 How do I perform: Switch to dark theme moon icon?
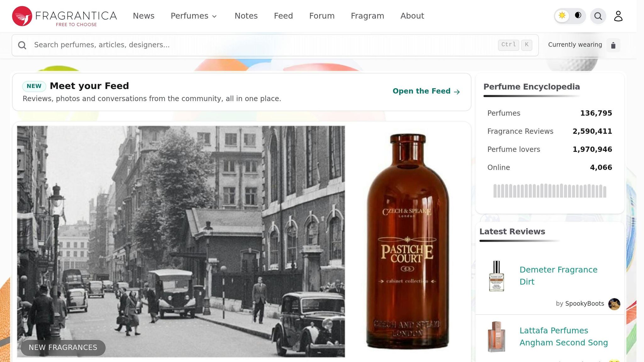(578, 15)
